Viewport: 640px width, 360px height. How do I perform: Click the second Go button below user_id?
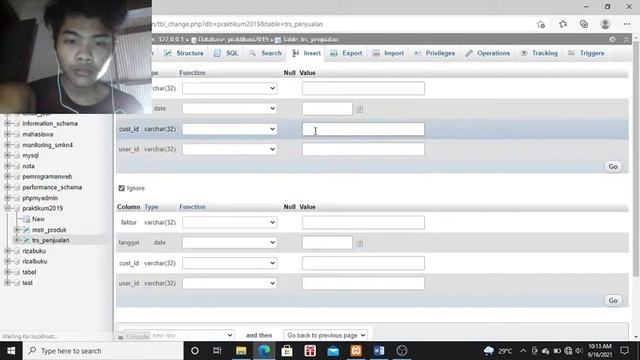(x=613, y=300)
